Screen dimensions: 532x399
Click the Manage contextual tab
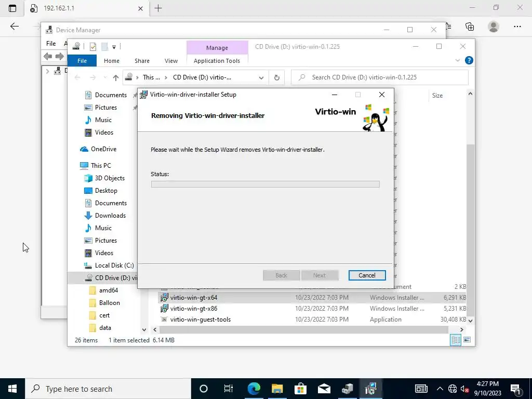coord(217,48)
